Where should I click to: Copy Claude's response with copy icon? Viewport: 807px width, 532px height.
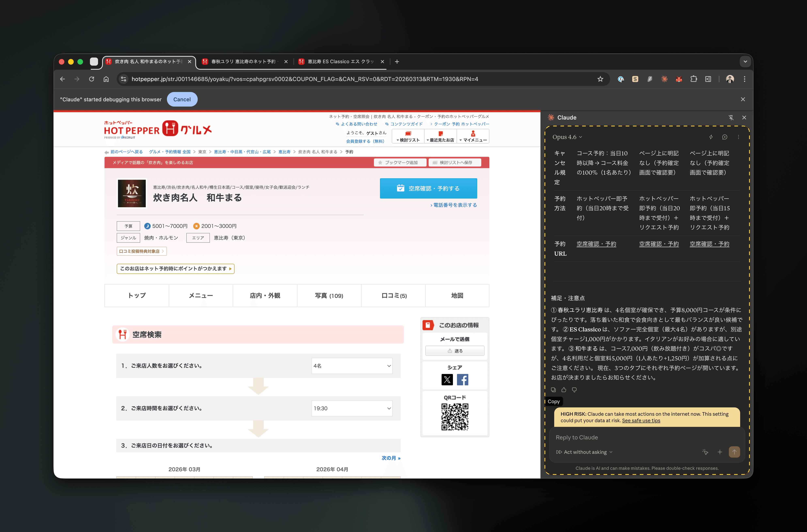553,390
